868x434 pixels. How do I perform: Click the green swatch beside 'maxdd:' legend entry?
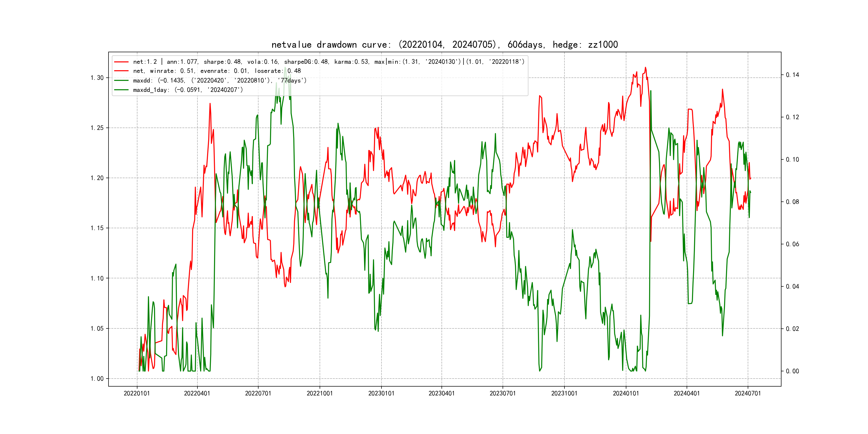[x=121, y=81]
